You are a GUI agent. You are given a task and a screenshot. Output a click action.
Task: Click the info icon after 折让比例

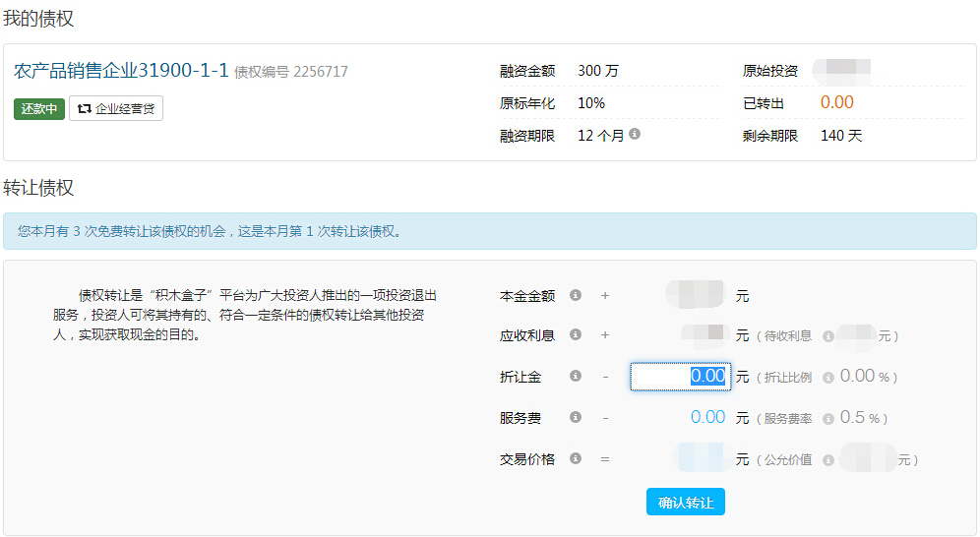pyautogui.click(x=827, y=378)
